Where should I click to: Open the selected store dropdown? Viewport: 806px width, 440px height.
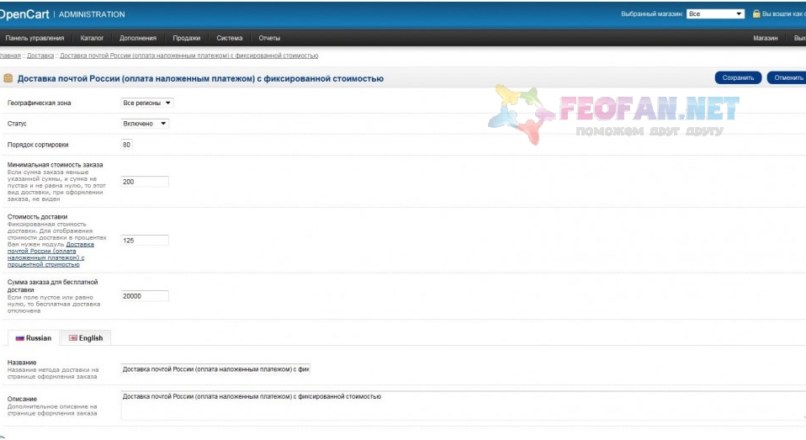coord(716,14)
